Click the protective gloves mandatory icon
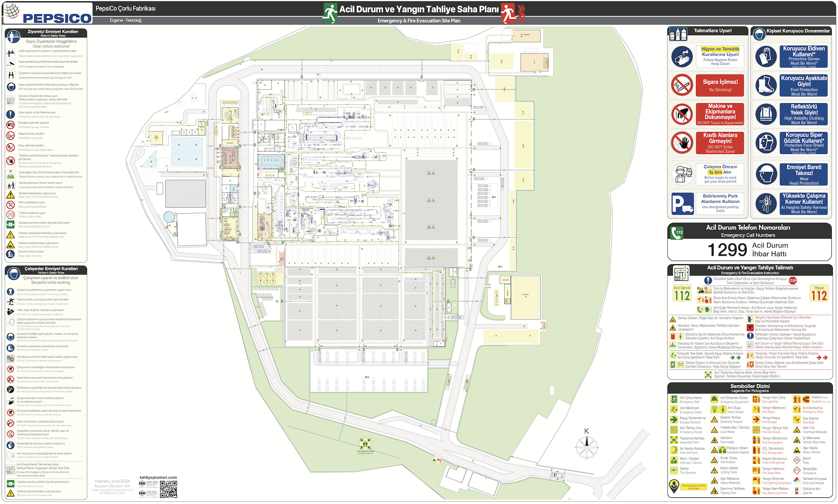 [765, 56]
